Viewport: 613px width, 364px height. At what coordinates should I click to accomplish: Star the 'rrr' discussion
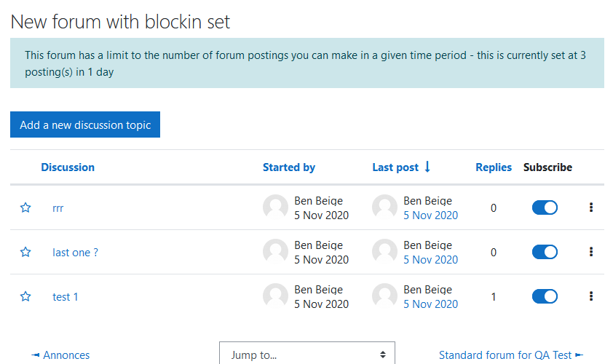(x=25, y=207)
